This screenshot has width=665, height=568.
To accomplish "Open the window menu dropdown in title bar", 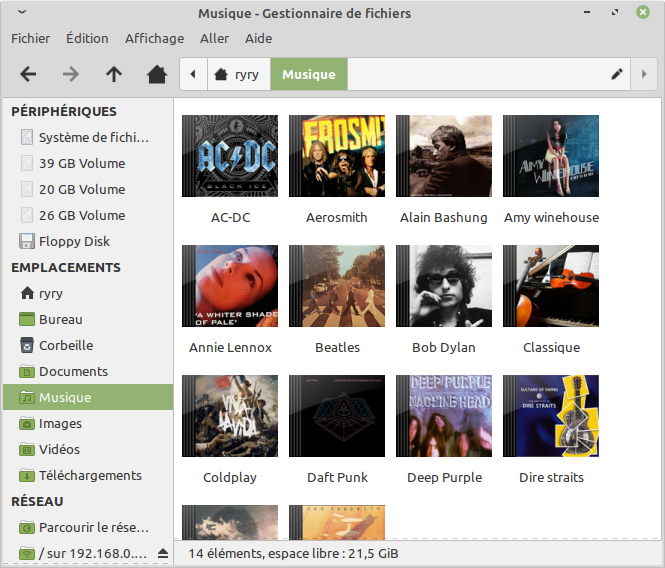I will (22, 13).
